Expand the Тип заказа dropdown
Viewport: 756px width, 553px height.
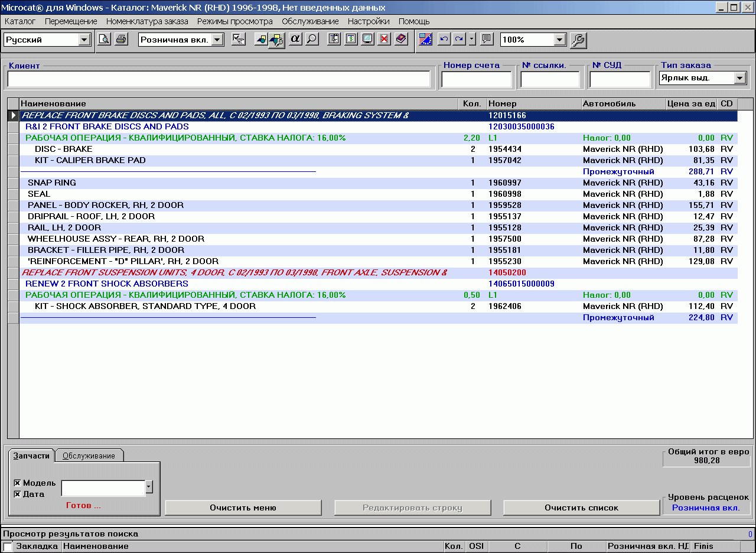(x=741, y=78)
